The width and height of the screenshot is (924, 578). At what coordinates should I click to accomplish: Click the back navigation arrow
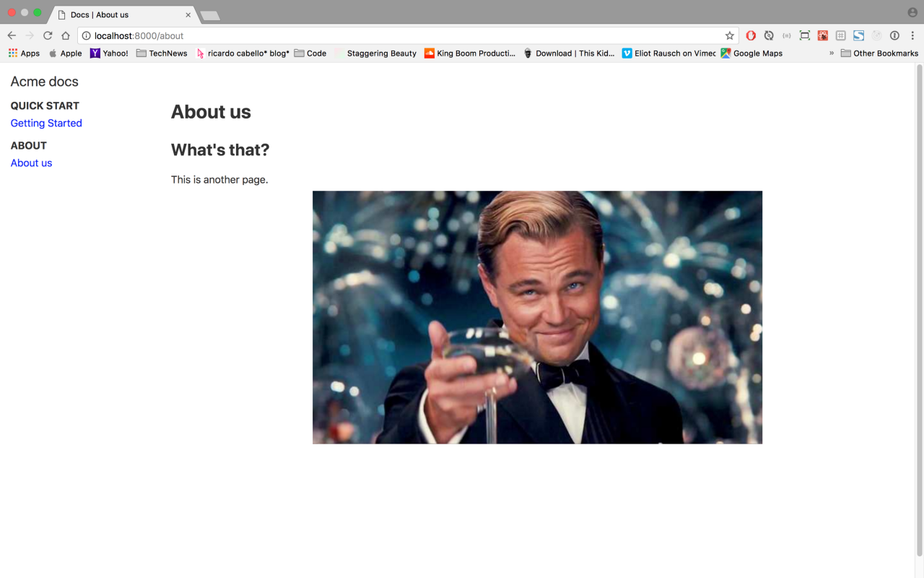coord(12,35)
